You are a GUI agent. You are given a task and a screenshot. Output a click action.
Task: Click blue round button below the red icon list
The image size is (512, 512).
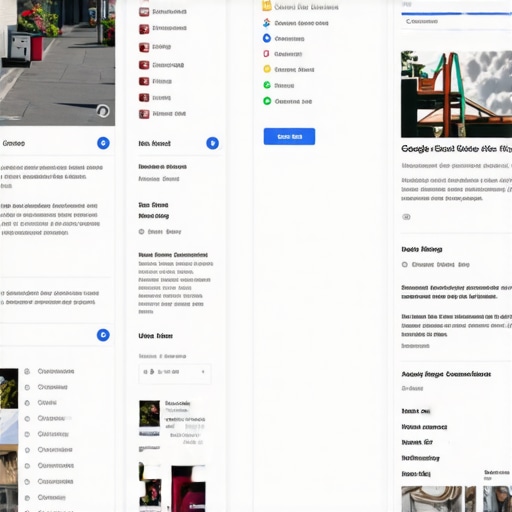click(212, 143)
